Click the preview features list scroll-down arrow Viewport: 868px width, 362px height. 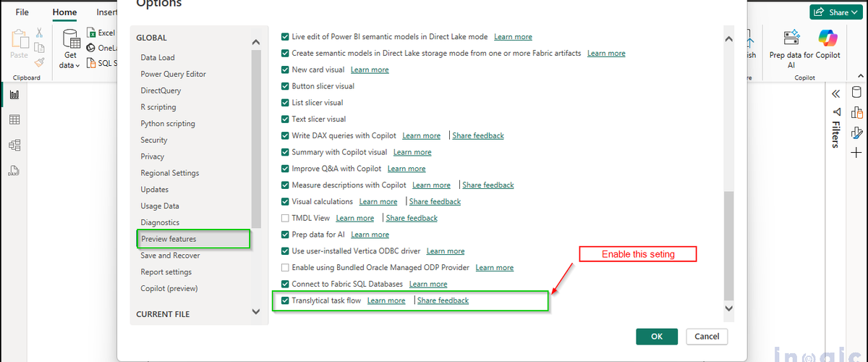click(728, 308)
